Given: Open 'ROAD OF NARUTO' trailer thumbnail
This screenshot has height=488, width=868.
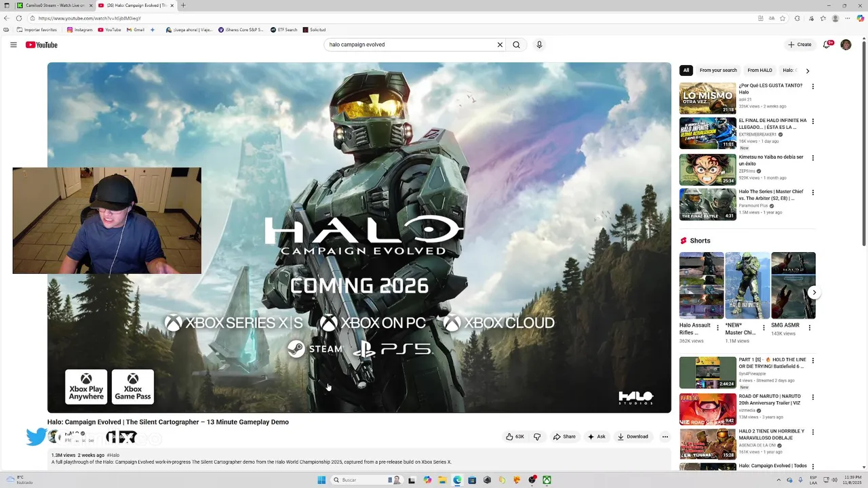Looking at the screenshot, I should click(707, 409).
